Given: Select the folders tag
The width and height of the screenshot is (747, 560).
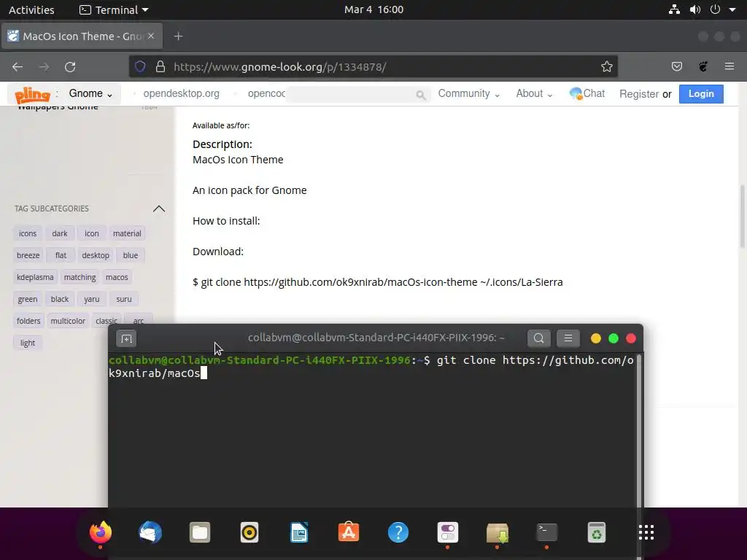Looking at the screenshot, I should [x=28, y=322].
